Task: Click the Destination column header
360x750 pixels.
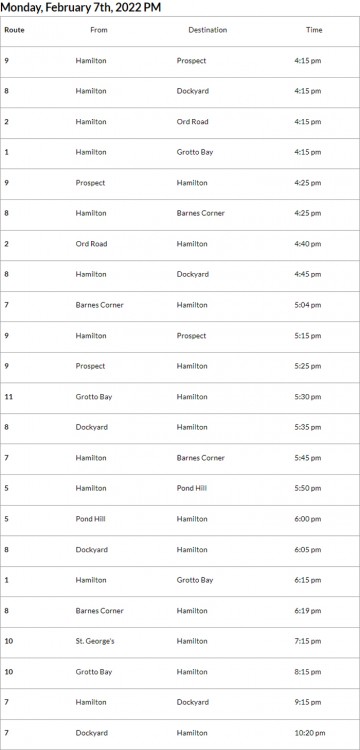Action: click(207, 30)
